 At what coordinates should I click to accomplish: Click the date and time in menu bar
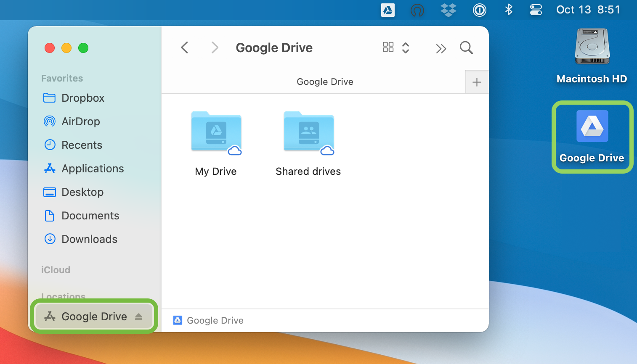(x=588, y=10)
